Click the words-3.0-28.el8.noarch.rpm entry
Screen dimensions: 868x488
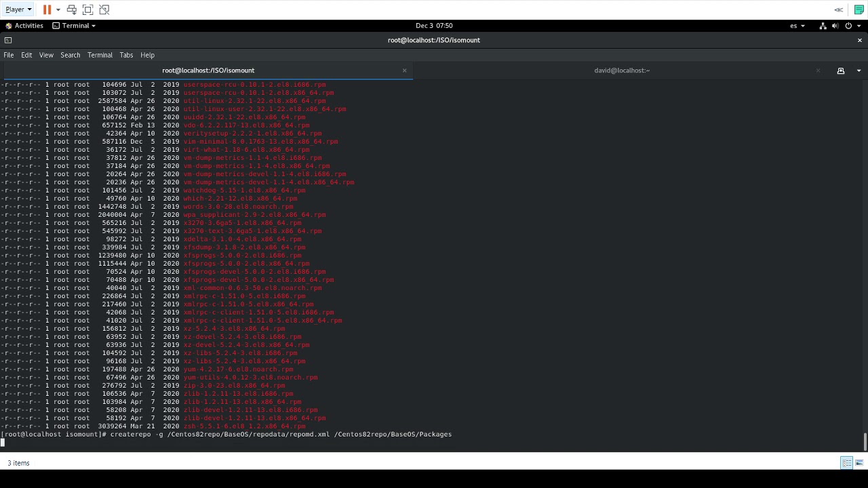coord(238,207)
